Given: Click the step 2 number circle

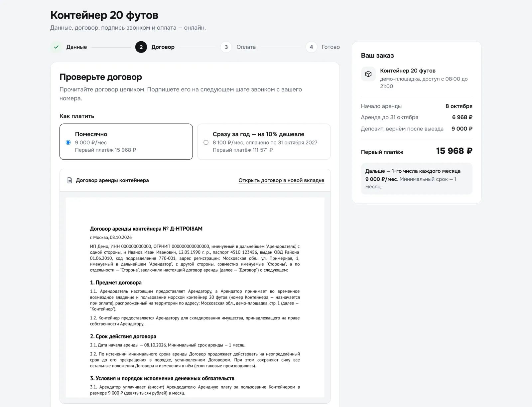Looking at the screenshot, I should pos(141,47).
